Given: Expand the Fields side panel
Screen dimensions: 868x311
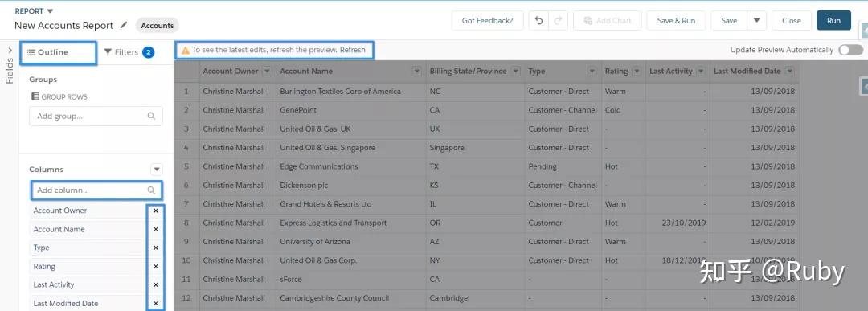Looking at the screenshot, I should [10, 50].
